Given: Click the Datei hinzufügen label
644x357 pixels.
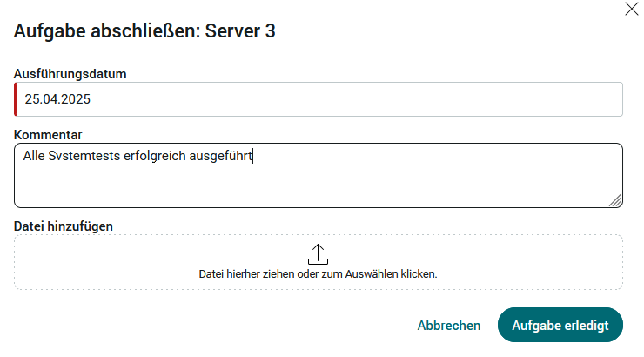Looking at the screenshot, I should [x=64, y=226].
